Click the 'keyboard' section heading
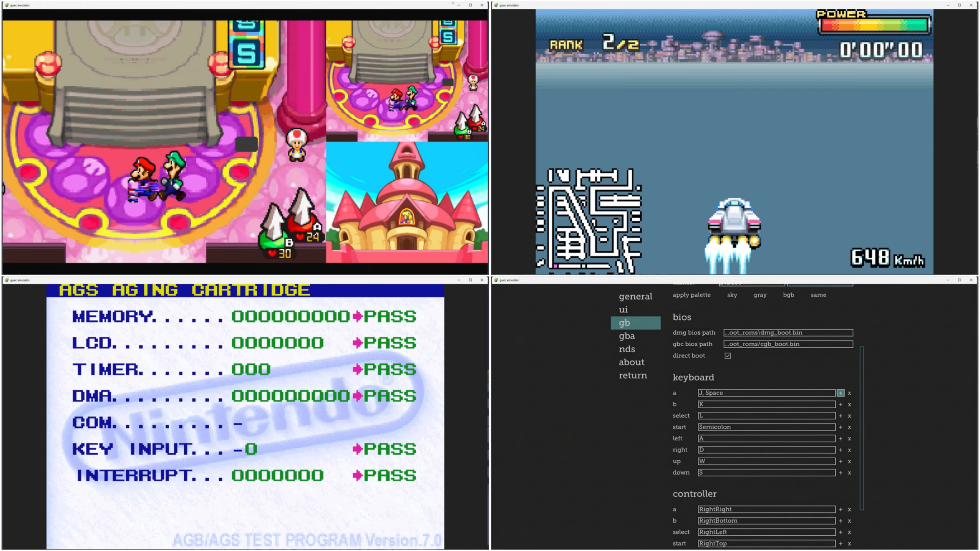Screen dimensions: 980x551 (693, 378)
